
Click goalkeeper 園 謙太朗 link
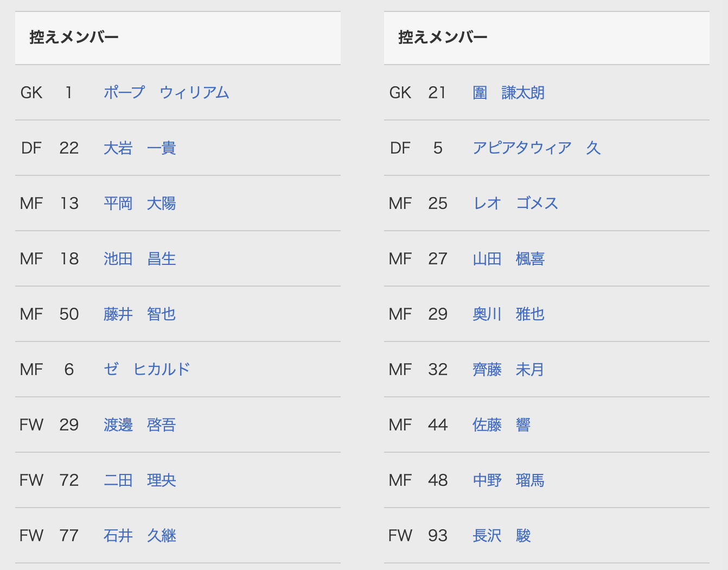508,93
